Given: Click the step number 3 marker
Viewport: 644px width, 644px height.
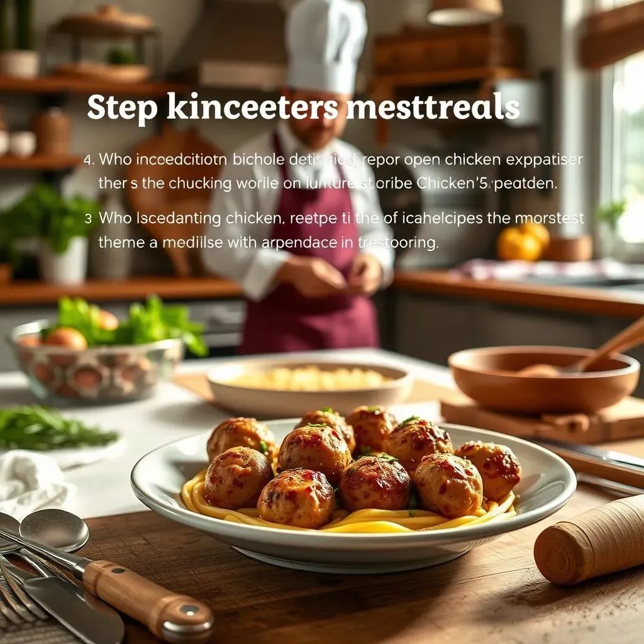Looking at the screenshot, I should click(x=88, y=218).
